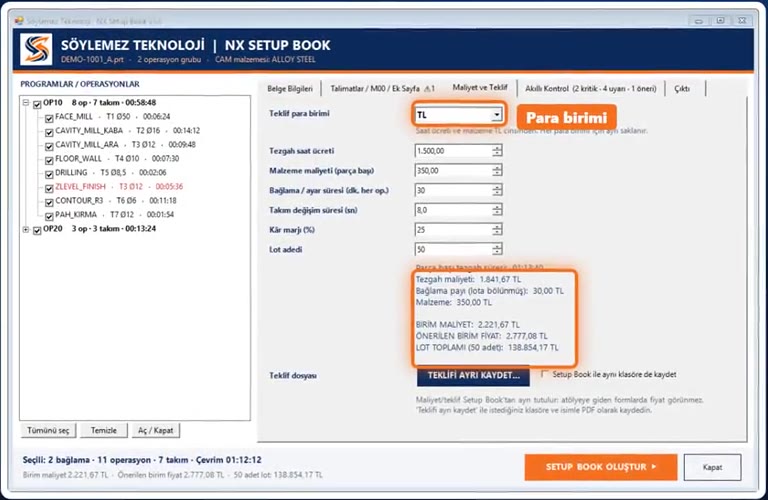Click SETUP BOOK OLUŞTUR button

tap(601, 467)
